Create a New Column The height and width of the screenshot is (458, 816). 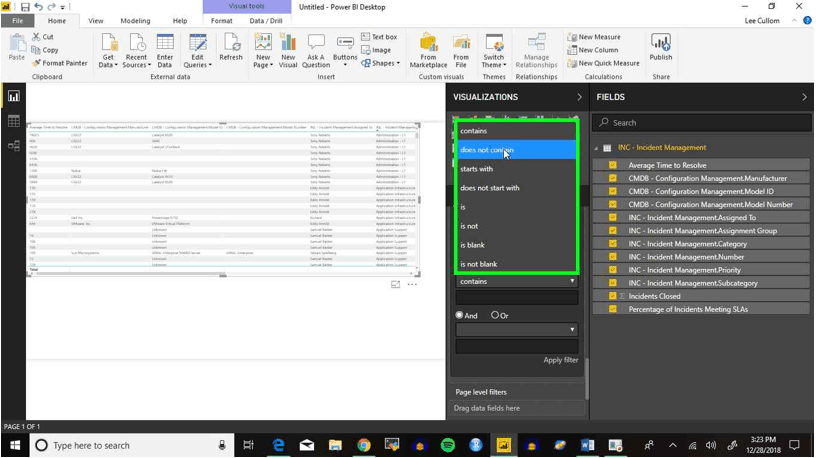point(593,50)
